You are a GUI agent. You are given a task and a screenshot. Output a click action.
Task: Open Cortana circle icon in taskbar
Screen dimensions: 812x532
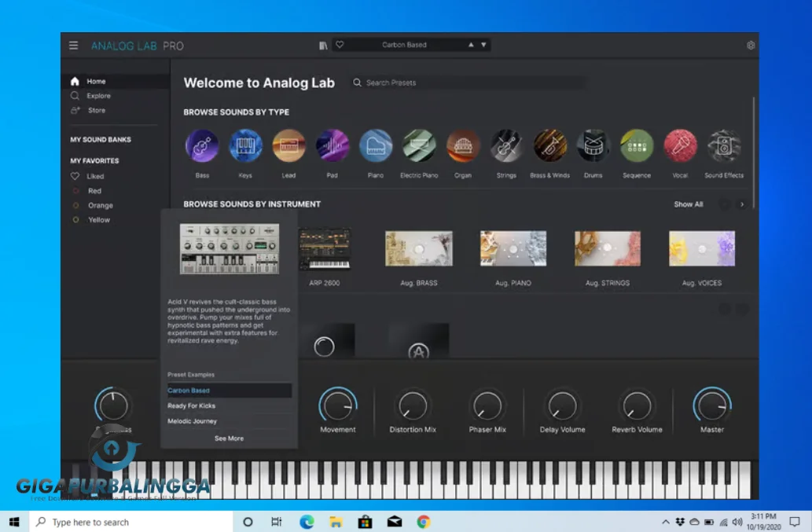point(248,522)
